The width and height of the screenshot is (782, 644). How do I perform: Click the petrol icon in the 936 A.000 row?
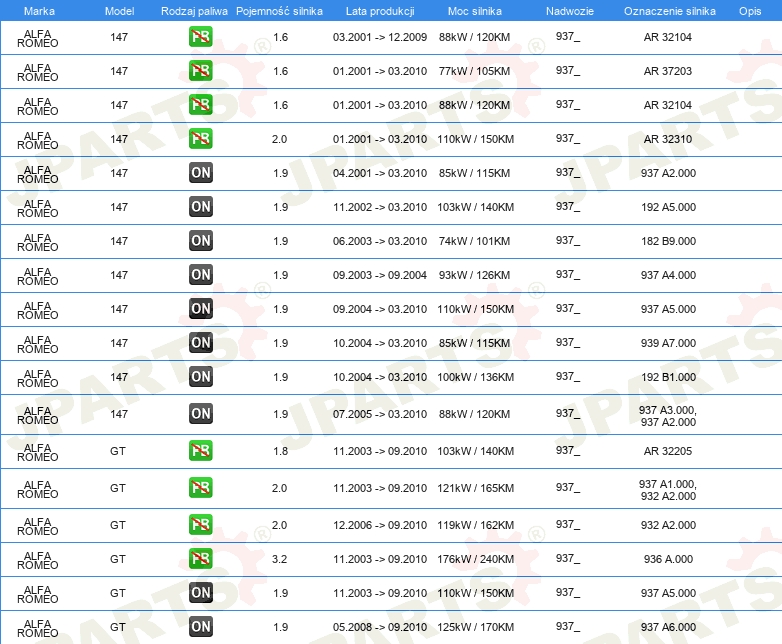pos(200,558)
